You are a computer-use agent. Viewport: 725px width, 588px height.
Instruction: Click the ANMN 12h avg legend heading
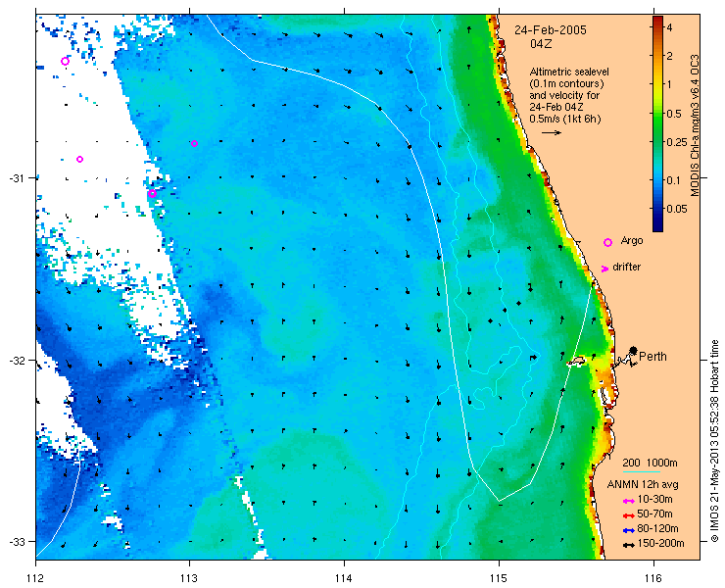click(x=643, y=485)
